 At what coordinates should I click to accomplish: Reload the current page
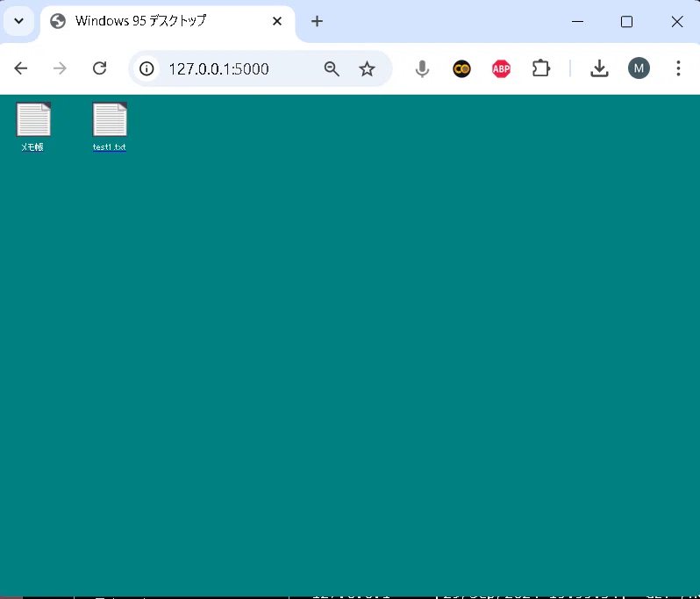point(99,68)
